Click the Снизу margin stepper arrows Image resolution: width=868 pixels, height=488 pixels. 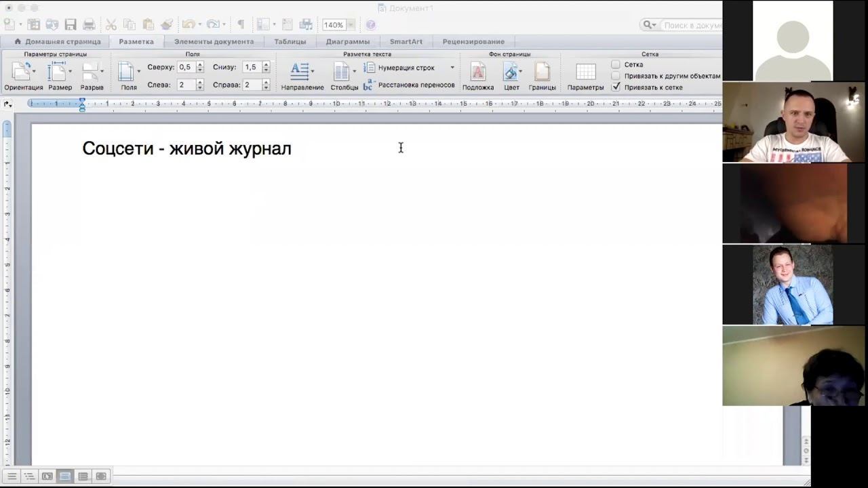tap(266, 67)
